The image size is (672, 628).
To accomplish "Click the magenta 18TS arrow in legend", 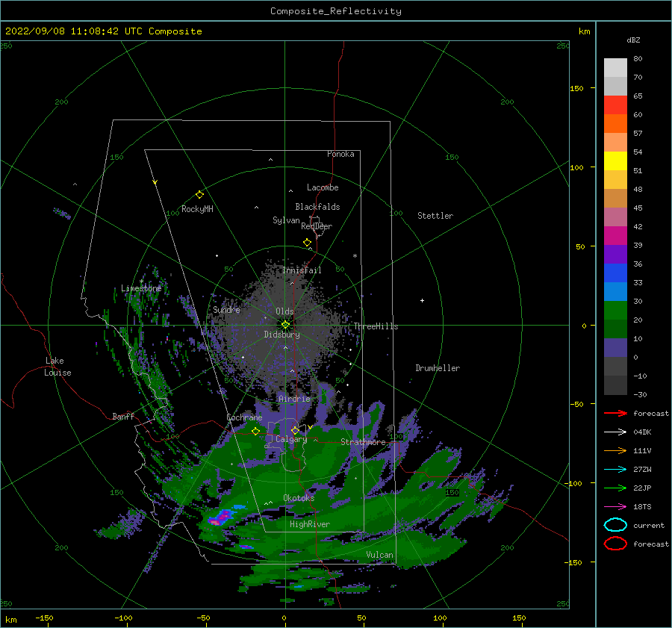I will click(615, 507).
